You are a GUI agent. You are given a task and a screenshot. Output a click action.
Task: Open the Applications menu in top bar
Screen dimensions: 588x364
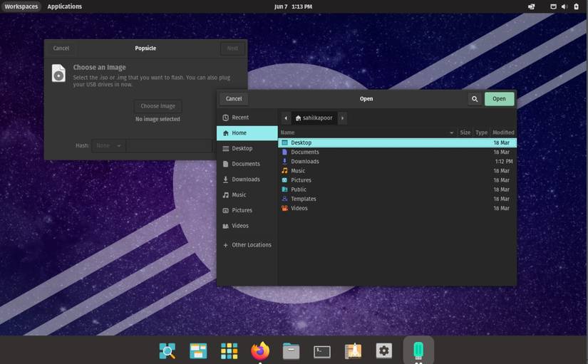(x=64, y=6)
